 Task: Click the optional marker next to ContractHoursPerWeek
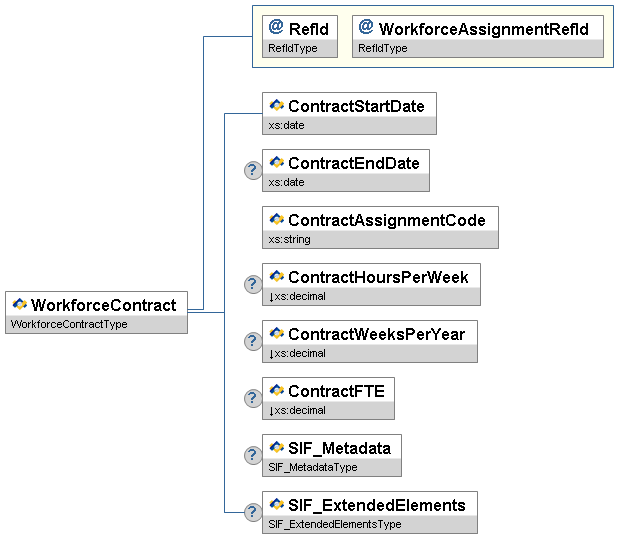[253, 284]
